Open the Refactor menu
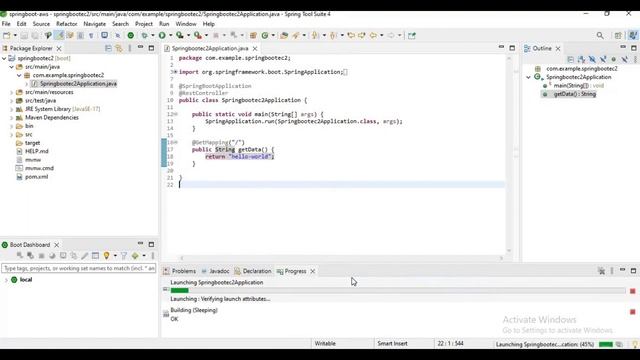The width and height of the screenshot is (640, 360). coord(67,24)
